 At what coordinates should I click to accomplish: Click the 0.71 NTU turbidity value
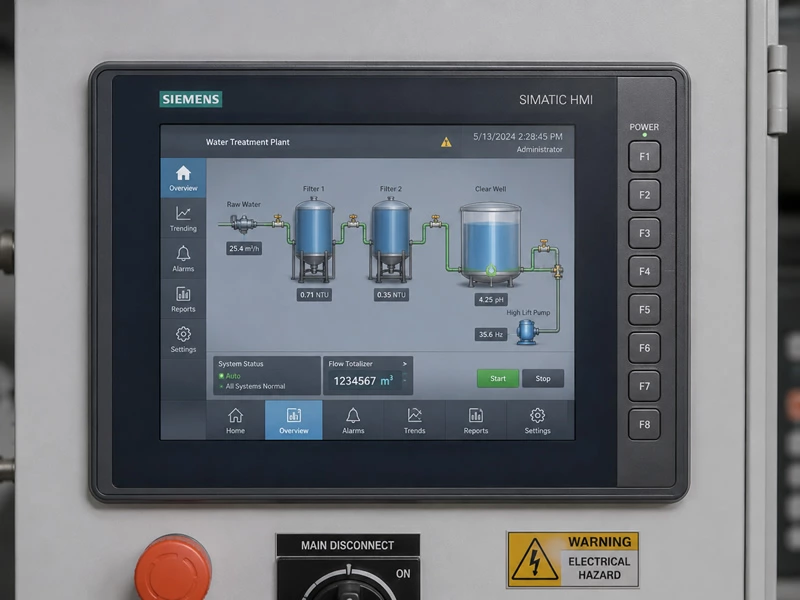(314, 294)
